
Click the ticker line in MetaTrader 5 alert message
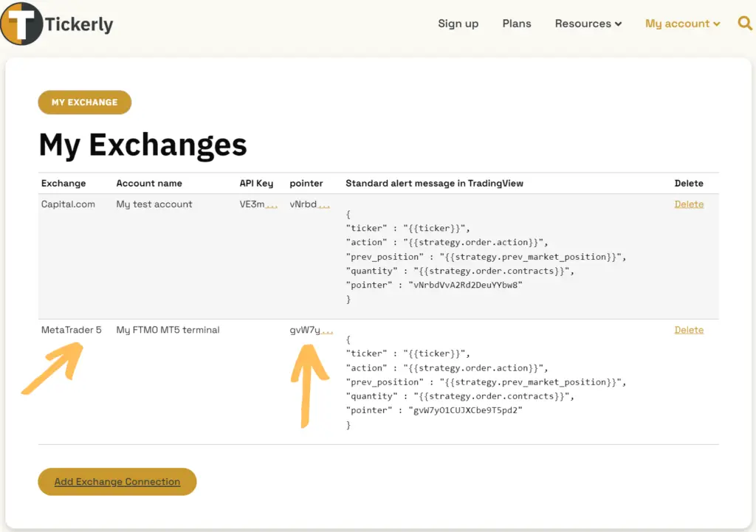click(x=408, y=353)
